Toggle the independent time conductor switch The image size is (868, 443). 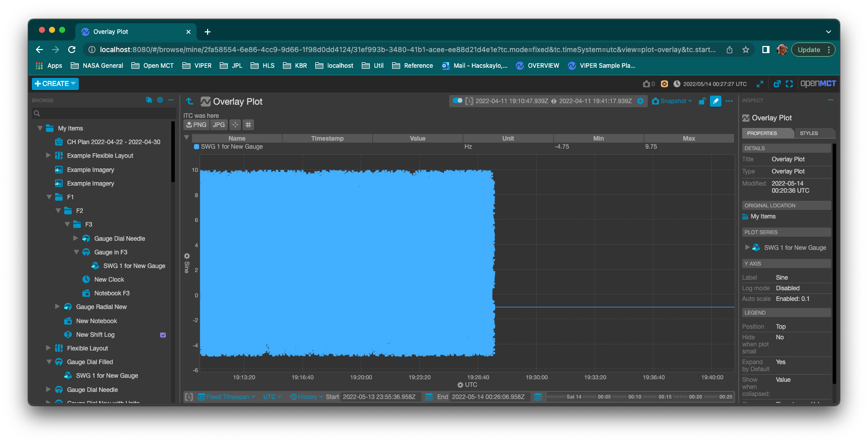(x=457, y=101)
